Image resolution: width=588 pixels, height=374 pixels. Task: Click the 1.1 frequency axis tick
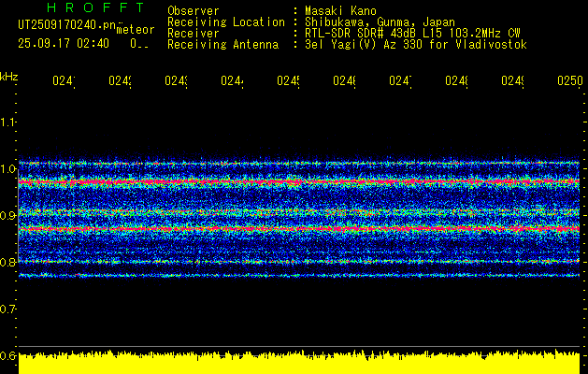tap(8, 122)
